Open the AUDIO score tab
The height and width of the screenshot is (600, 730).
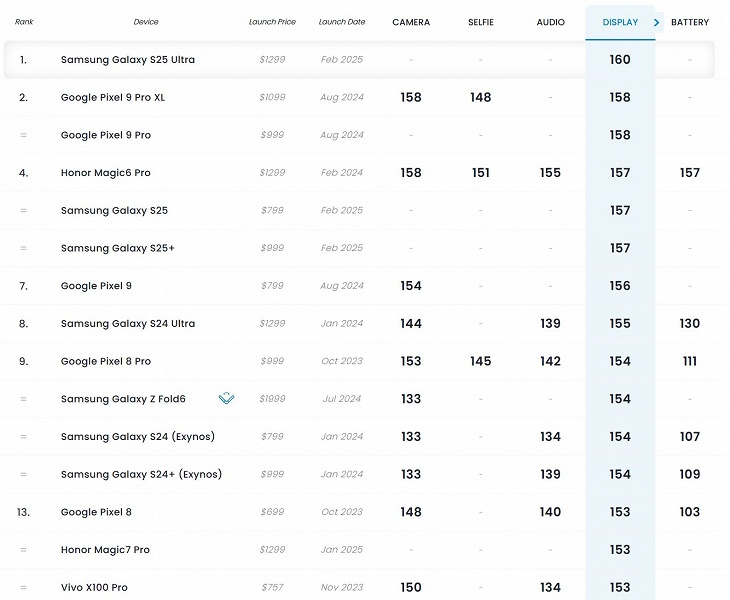[550, 22]
